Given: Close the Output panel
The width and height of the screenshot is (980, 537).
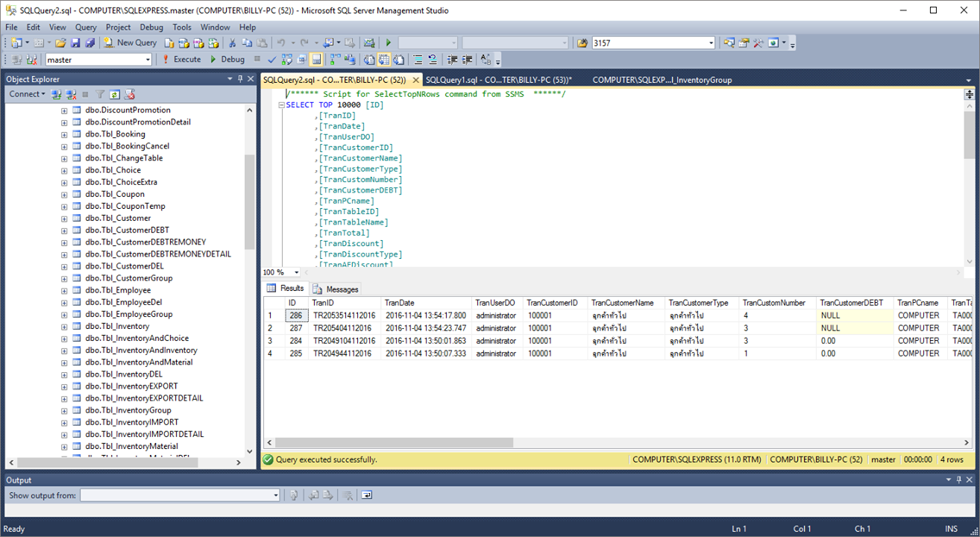Looking at the screenshot, I should [969, 480].
